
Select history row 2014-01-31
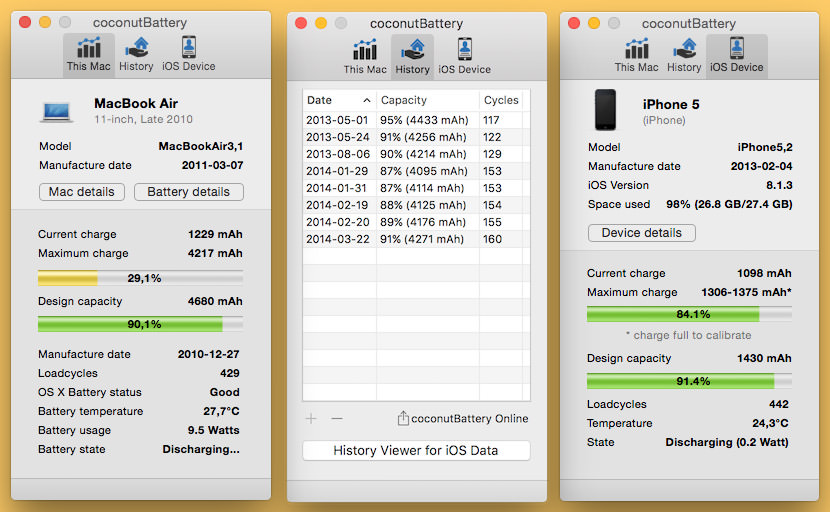tap(416, 188)
